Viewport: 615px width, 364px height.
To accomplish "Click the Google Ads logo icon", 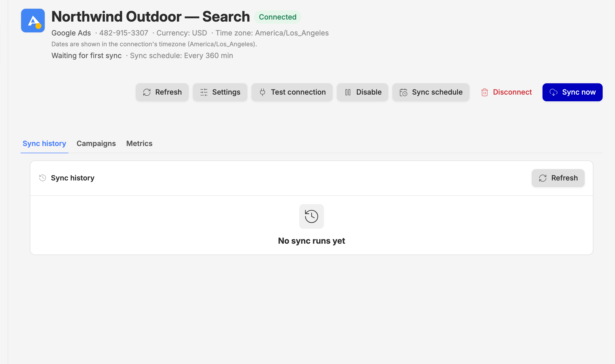I will (x=33, y=21).
